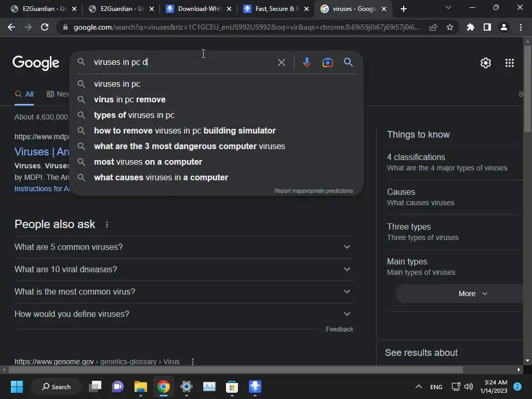The height and width of the screenshot is (399, 532).
Task: Open the Google apps grid
Action: click(510, 63)
